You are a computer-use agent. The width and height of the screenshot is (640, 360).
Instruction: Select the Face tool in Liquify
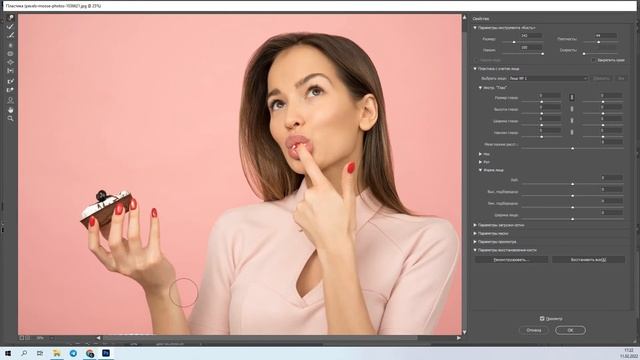[x=11, y=100]
